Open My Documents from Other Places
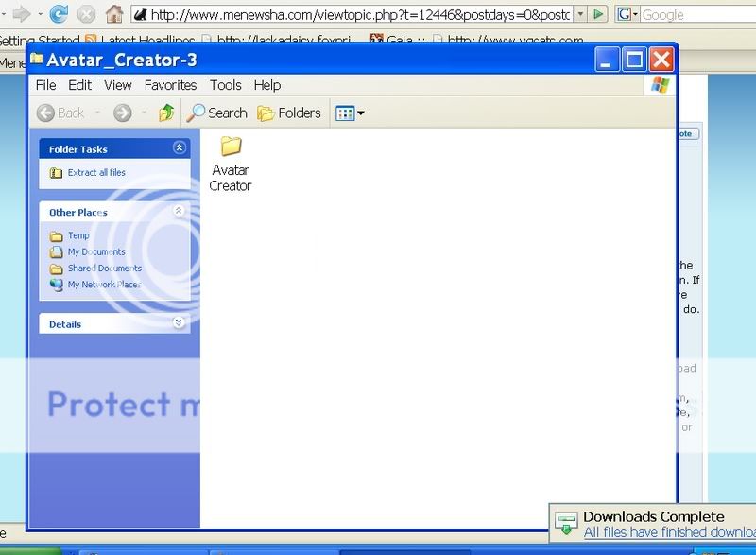 [x=96, y=252]
